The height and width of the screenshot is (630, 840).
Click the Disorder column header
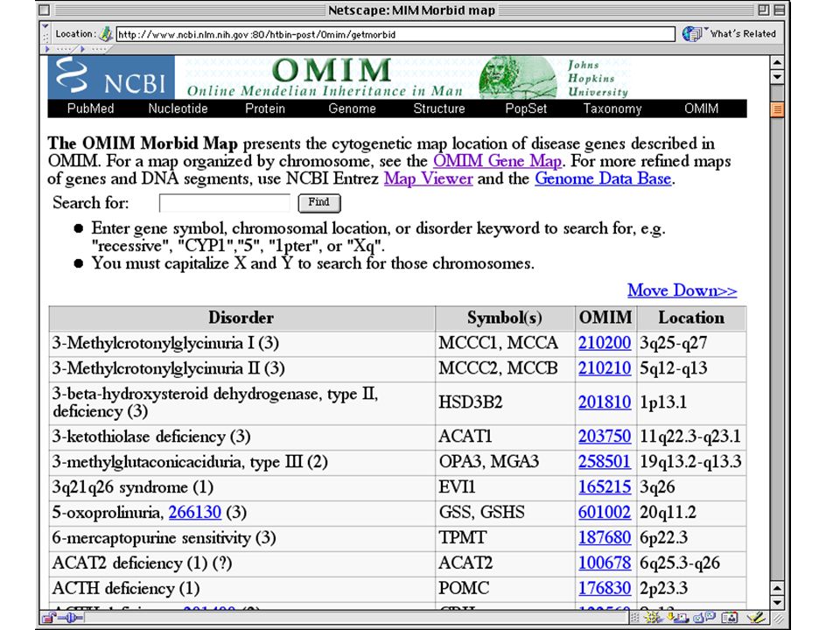click(241, 318)
